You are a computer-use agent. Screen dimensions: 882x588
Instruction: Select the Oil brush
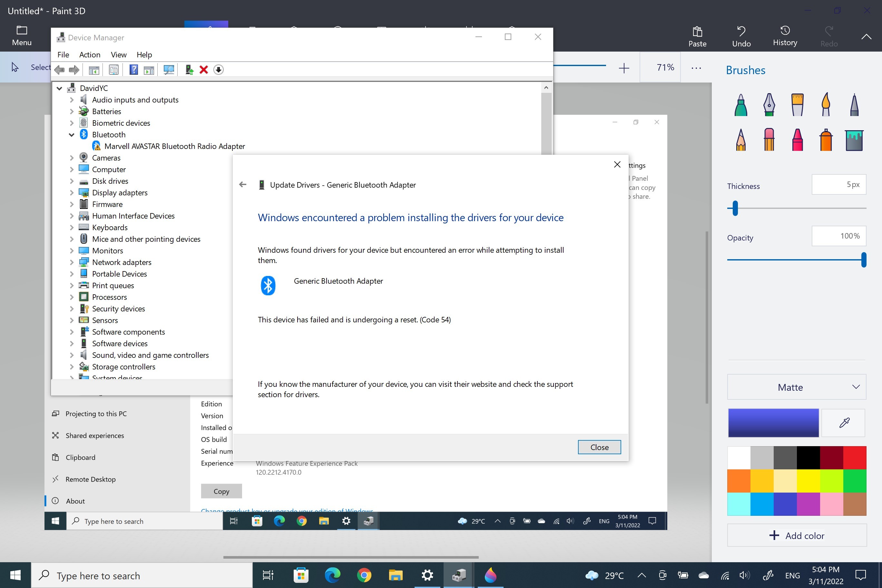tap(797, 105)
